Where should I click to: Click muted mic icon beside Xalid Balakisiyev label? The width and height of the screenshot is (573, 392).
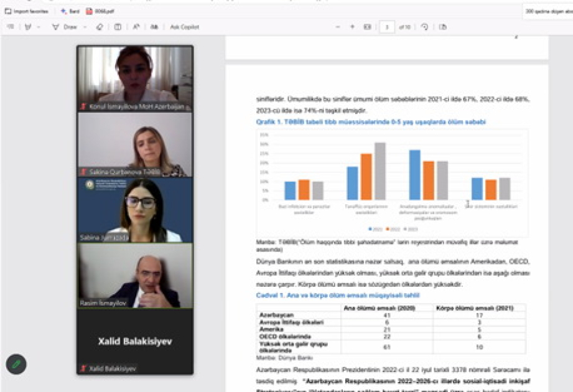83,368
